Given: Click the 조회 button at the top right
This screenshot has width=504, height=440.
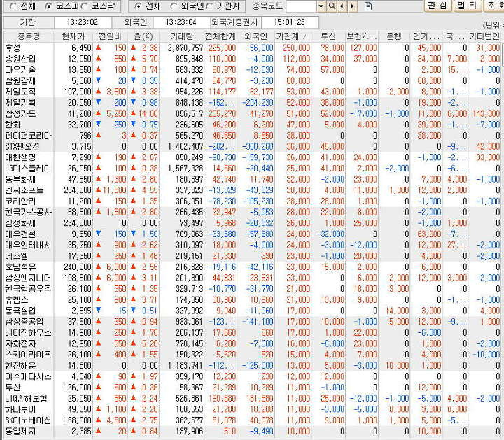Looking at the screenshot, I should point(493,6).
